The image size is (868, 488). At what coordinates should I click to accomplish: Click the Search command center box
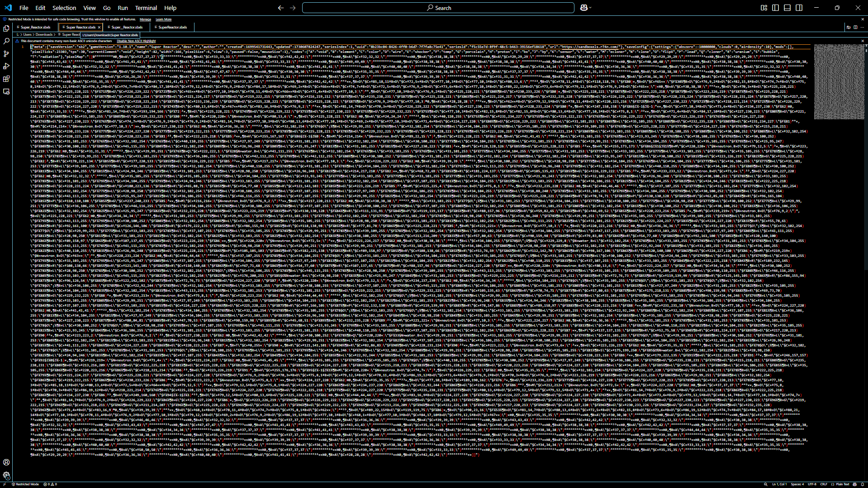pos(438,8)
